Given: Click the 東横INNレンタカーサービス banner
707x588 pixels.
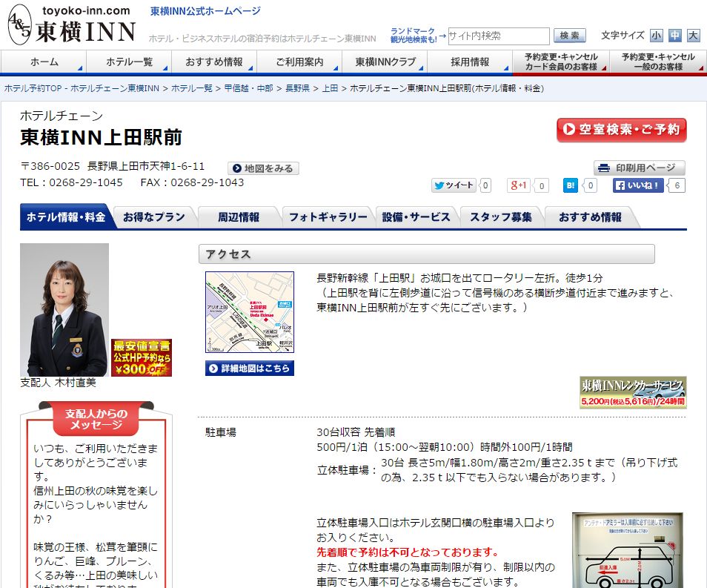Looking at the screenshot, I should [633, 392].
